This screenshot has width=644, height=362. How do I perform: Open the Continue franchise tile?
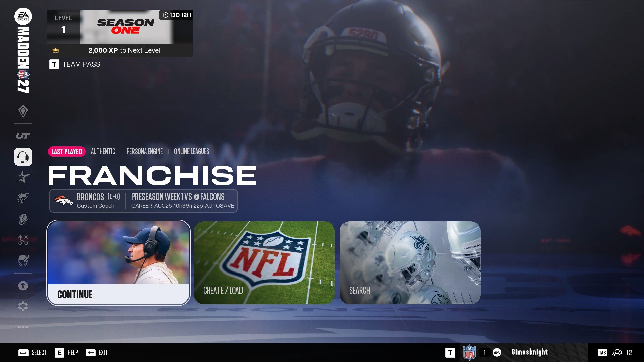pyautogui.click(x=118, y=263)
